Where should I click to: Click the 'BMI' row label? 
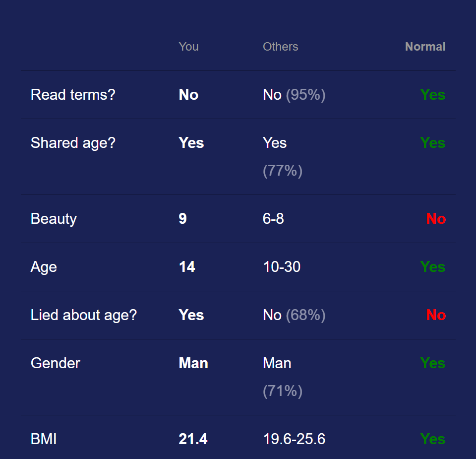click(x=44, y=439)
